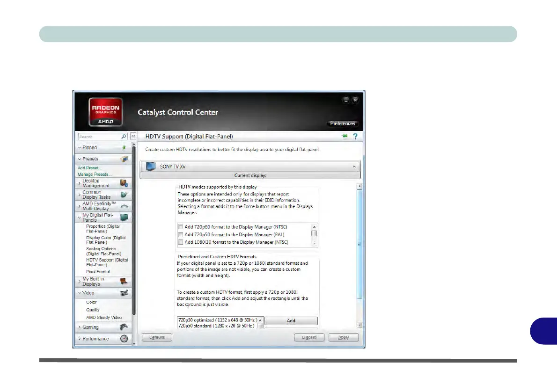Collapse the Pinned section
This screenshot has height=392, width=557.
click(80, 147)
